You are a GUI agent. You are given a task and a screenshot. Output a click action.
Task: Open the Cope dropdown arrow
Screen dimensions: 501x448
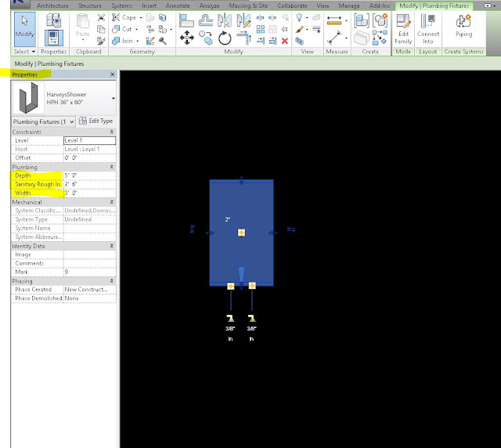141,18
